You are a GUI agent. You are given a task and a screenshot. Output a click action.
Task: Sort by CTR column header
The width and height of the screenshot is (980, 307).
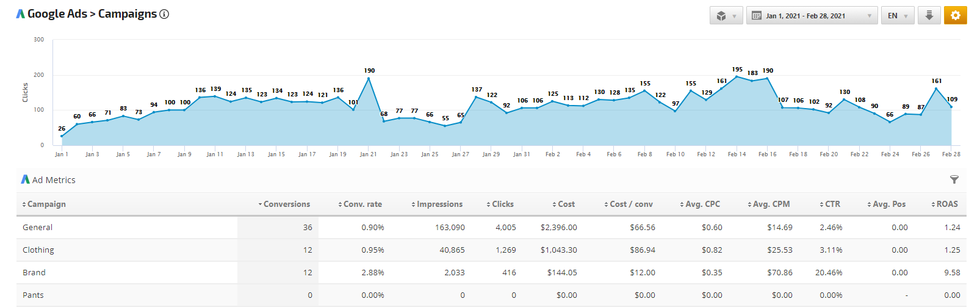coord(830,204)
